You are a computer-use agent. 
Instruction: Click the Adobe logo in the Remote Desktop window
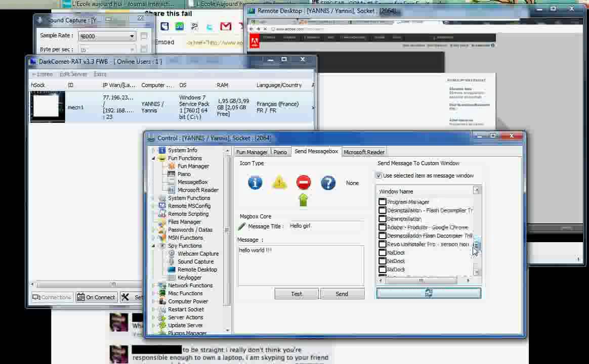[255, 40]
